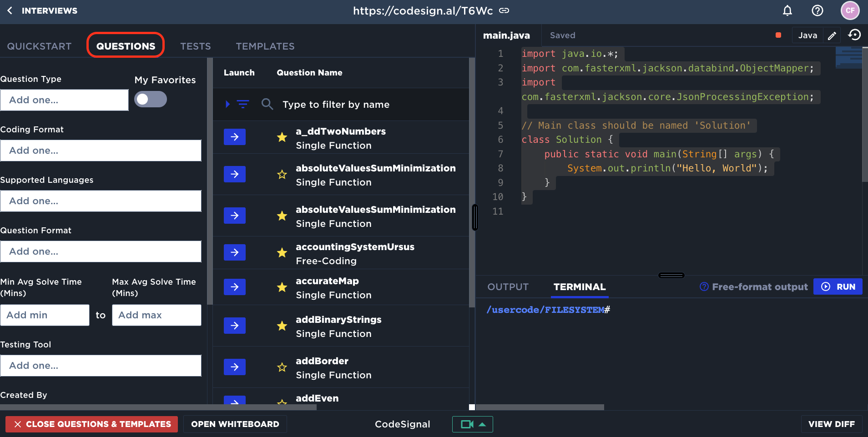Launch the a_ddTwoNumbers question with its arrow
The width and height of the screenshot is (868, 437).
pos(234,137)
